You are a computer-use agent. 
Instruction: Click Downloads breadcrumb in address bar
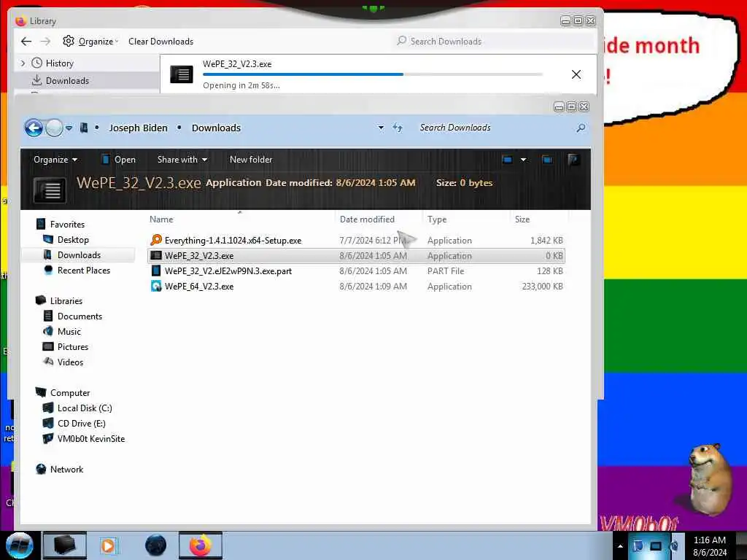[x=216, y=128]
